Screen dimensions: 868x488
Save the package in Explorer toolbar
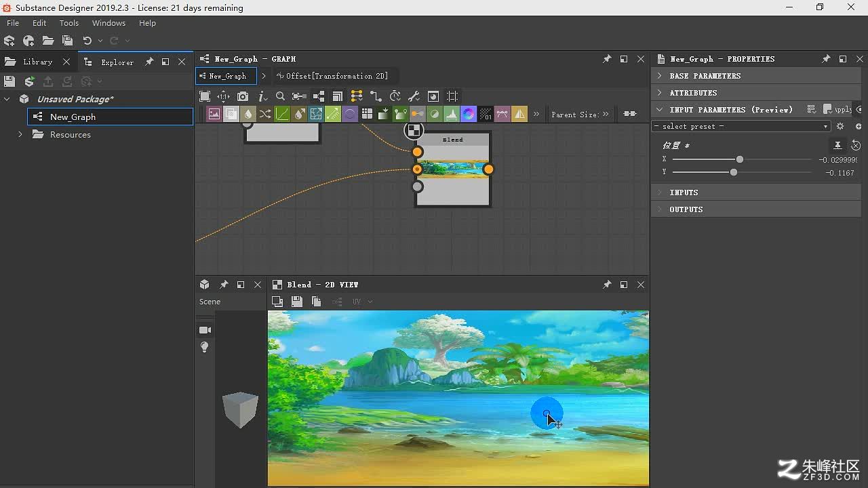(9, 81)
